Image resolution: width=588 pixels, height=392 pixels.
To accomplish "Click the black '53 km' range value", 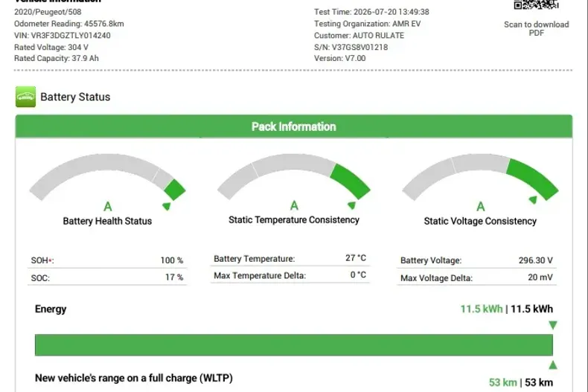I will click(x=539, y=382).
